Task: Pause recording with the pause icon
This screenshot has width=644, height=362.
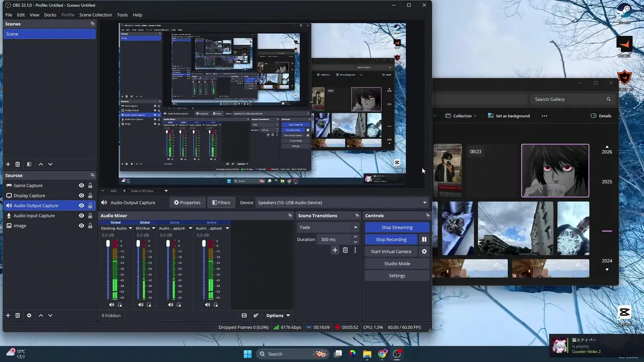Action: pyautogui.click(x=424, y=239)
